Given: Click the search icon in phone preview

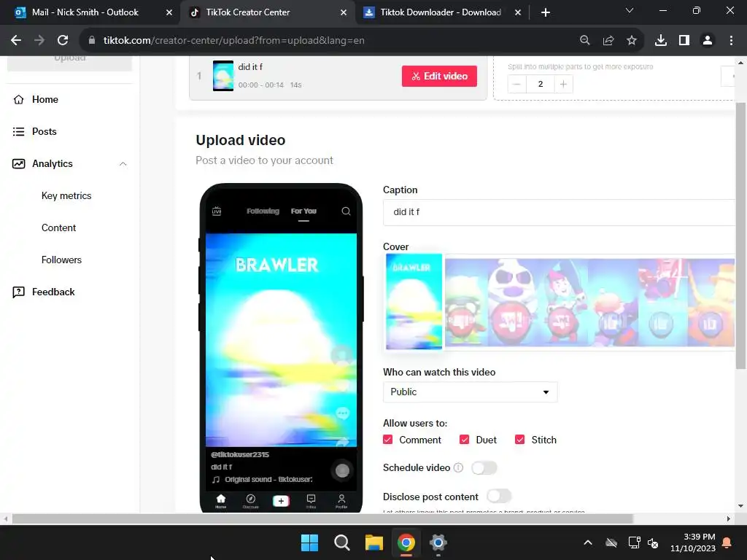Looking at the screenshot, I should 346,211.
